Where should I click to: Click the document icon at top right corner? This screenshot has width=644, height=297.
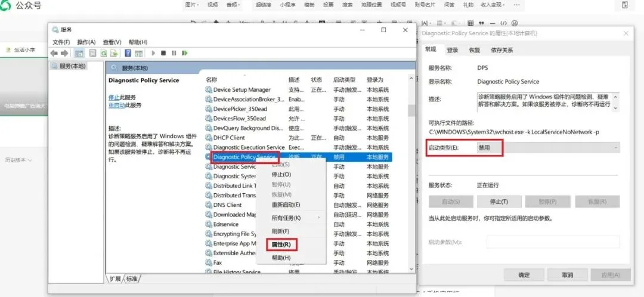[625, 5]
